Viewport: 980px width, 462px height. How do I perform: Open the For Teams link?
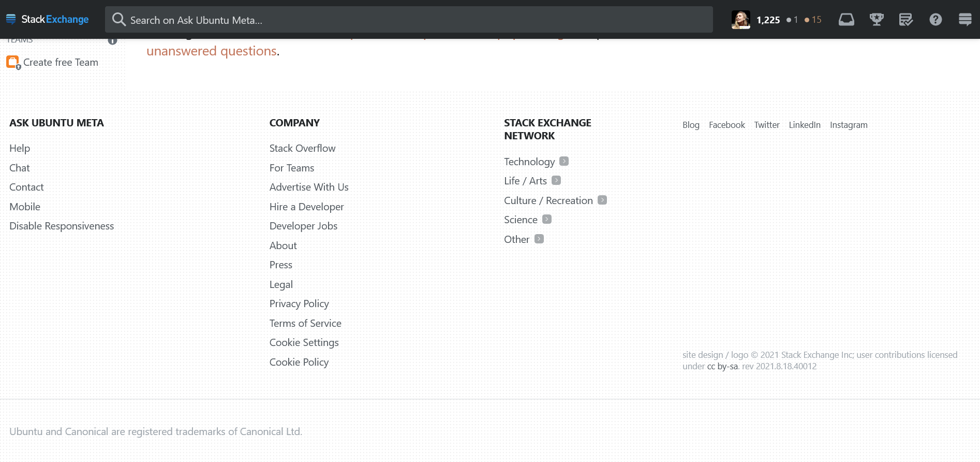tap(292, 168)
